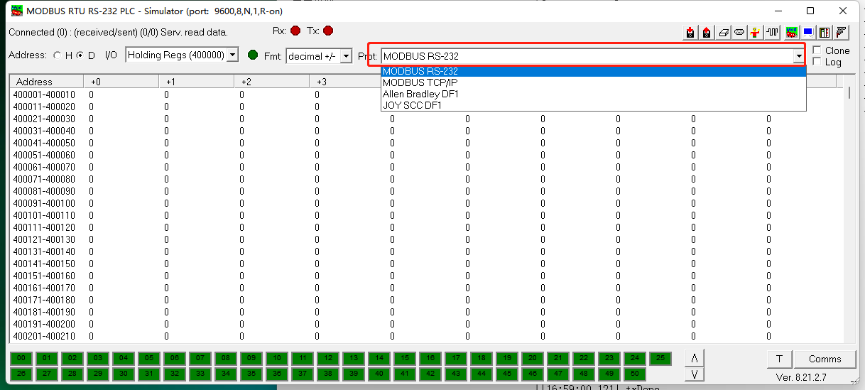Click the serial port connector icon
The width and height of the screenshot is (865, 390).
click(739, 33)
